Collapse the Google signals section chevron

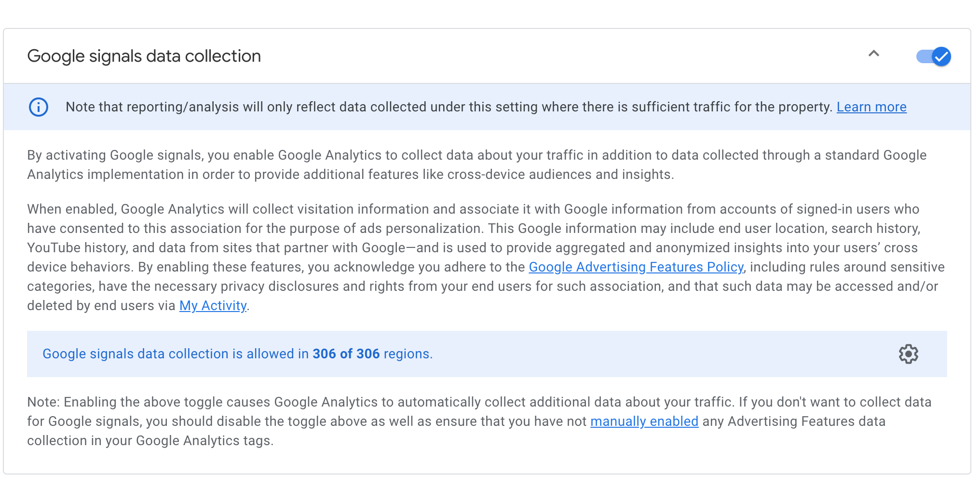pos(873,54)
